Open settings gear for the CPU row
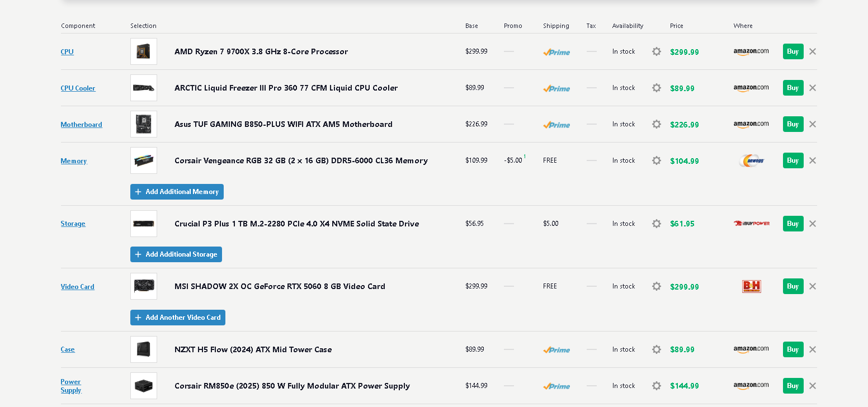 [x=657, y=51]
